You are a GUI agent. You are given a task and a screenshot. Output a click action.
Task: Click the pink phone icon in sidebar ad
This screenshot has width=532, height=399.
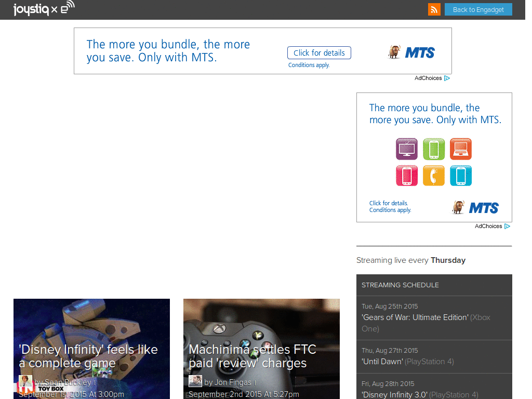(406, 176)
